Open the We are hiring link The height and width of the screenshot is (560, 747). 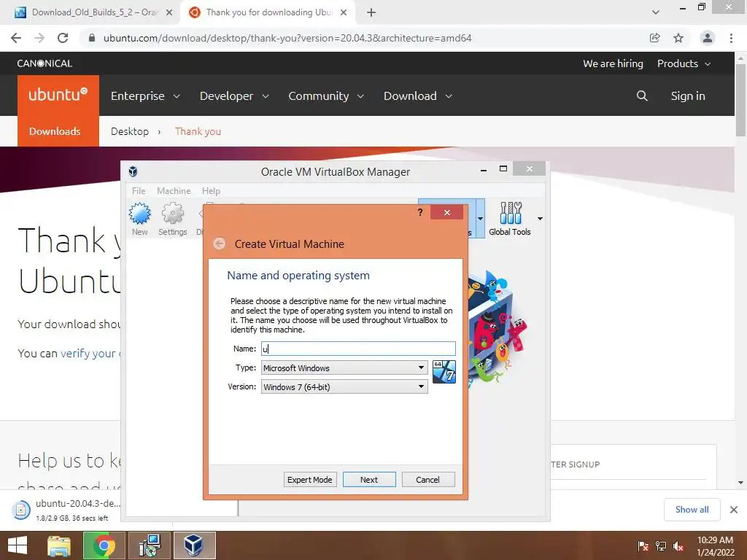click(613, 63)
